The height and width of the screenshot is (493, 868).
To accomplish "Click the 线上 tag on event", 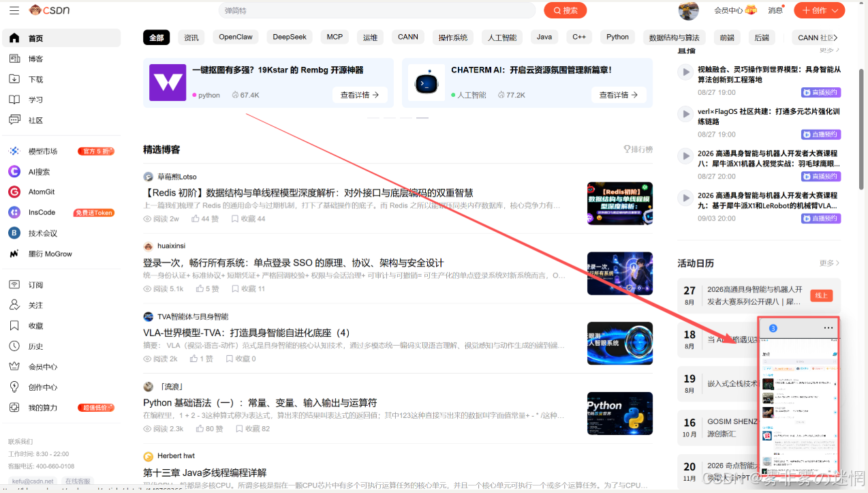I will pyautogui.click(x=821, y=295).
